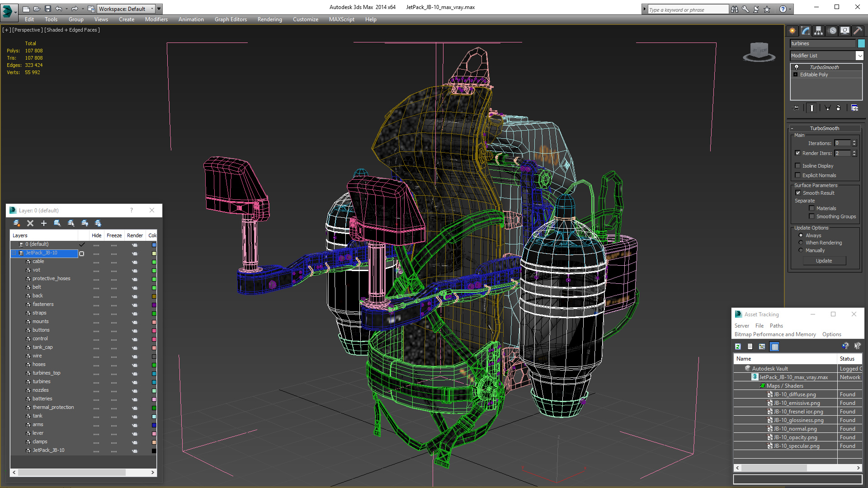Click Configure Modifier Sets icon
This screenshot has height=488, width=868.
click(x=854, y=108)
